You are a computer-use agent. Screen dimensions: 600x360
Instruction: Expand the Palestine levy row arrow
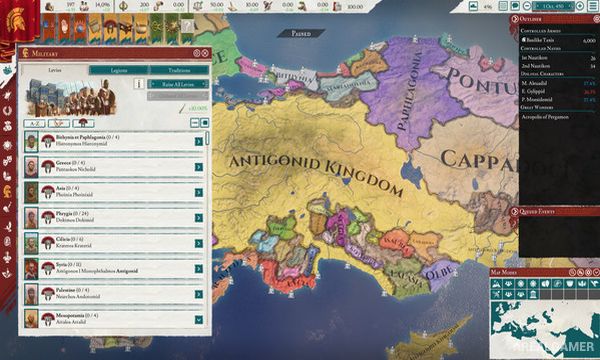point(199,294)
